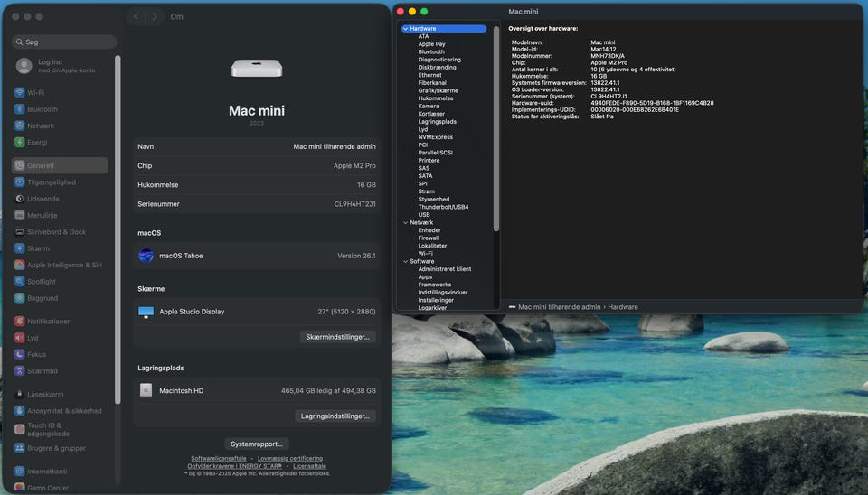Select the Spotlight sidebar icon
The image size is (868, 495).
point(19,282)
